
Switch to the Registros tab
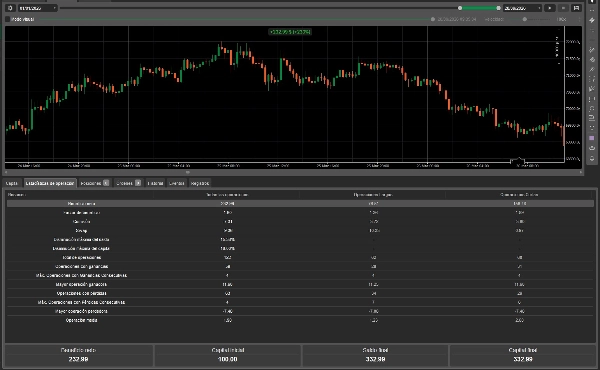[x=199, y=183]
